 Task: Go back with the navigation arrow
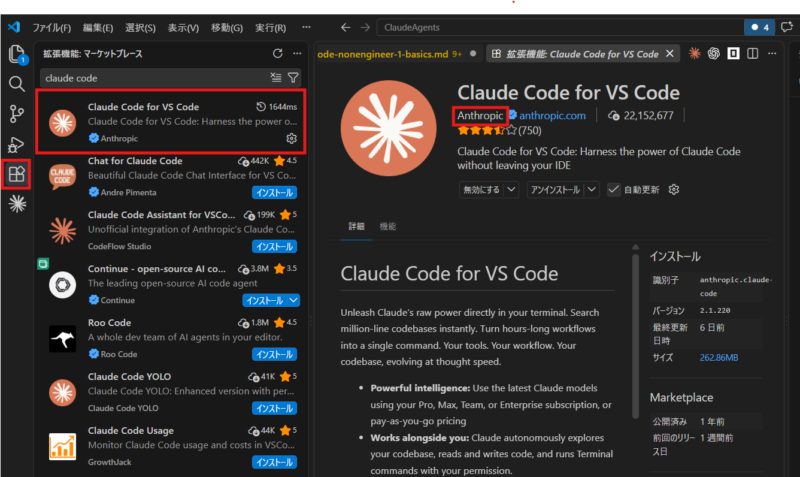pyautogui.click(x=345, y=28)
